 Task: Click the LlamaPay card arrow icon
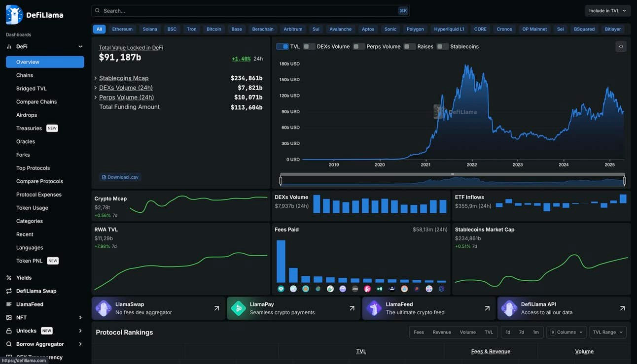(352, 308)
